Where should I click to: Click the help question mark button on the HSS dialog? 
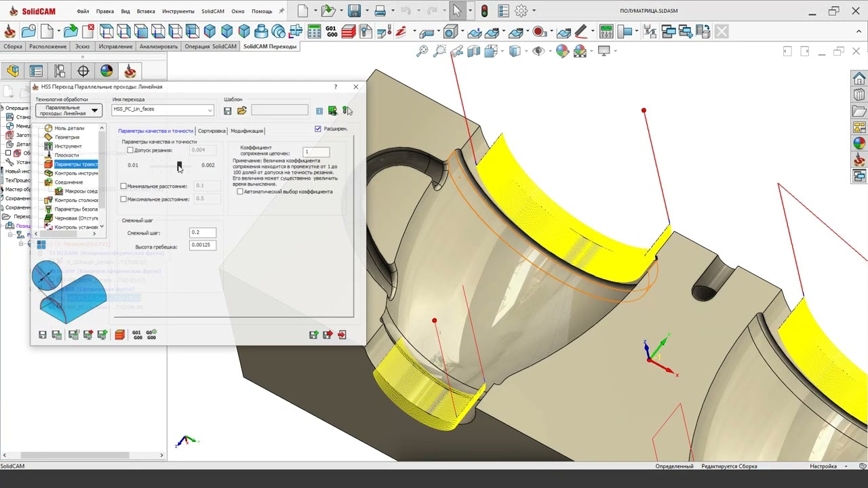[x=335, y=87]
